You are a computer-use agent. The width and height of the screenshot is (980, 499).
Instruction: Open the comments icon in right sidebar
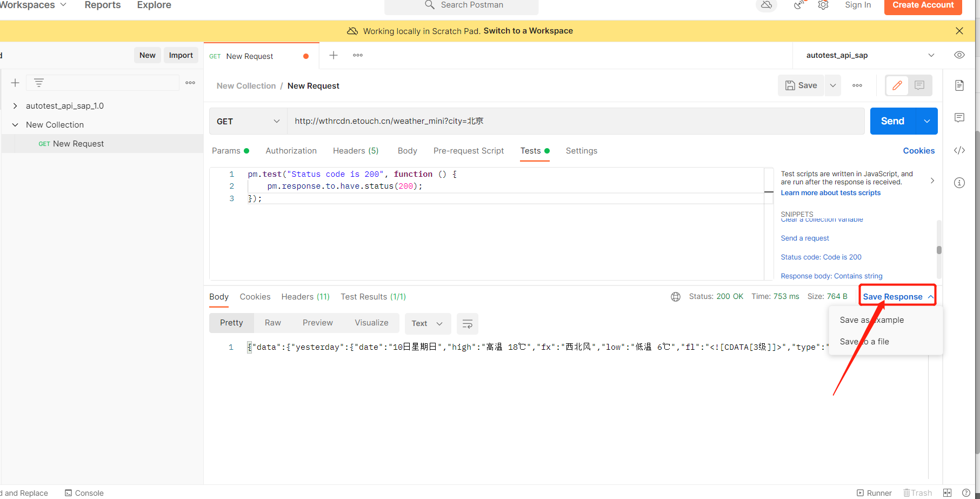(959, 118)
